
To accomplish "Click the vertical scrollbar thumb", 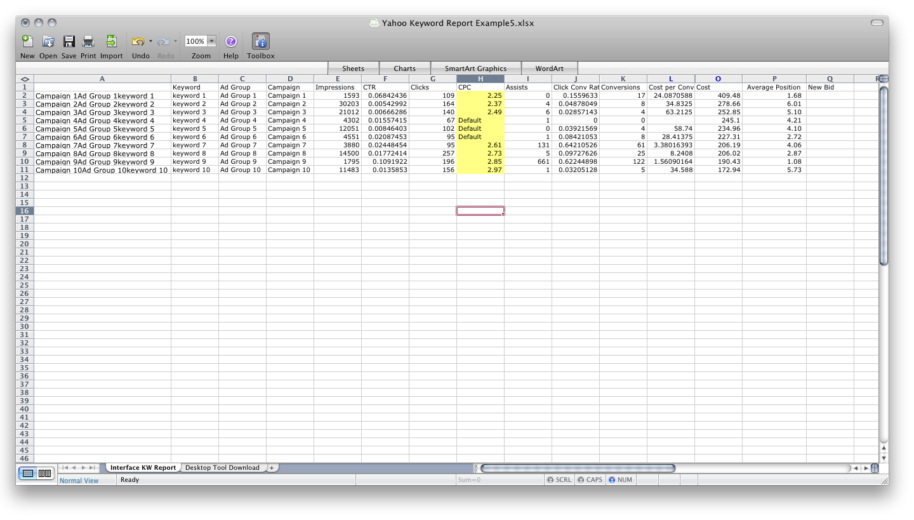I will [884, 175].
